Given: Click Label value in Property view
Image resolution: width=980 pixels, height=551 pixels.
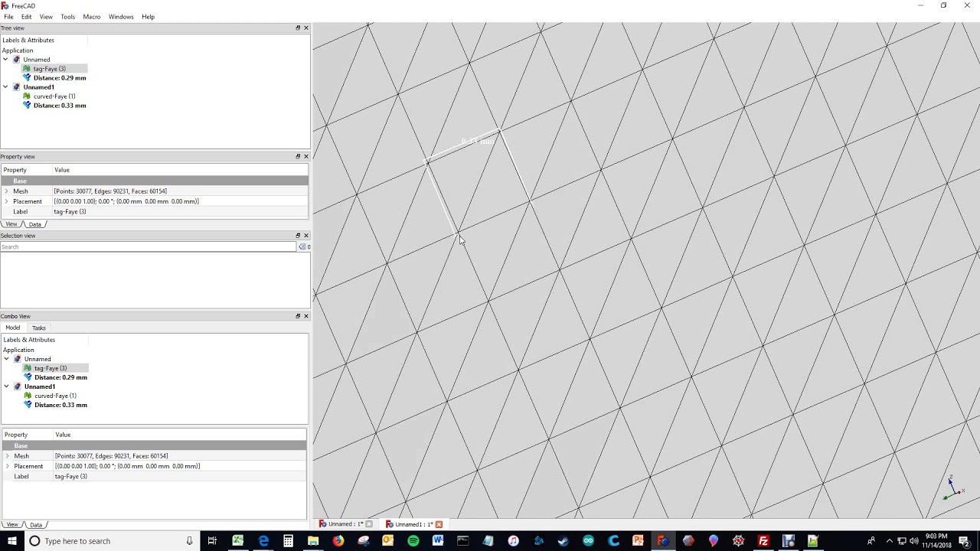Looking at the screenshot, I should pyautogui.click(x=180, y=212).
